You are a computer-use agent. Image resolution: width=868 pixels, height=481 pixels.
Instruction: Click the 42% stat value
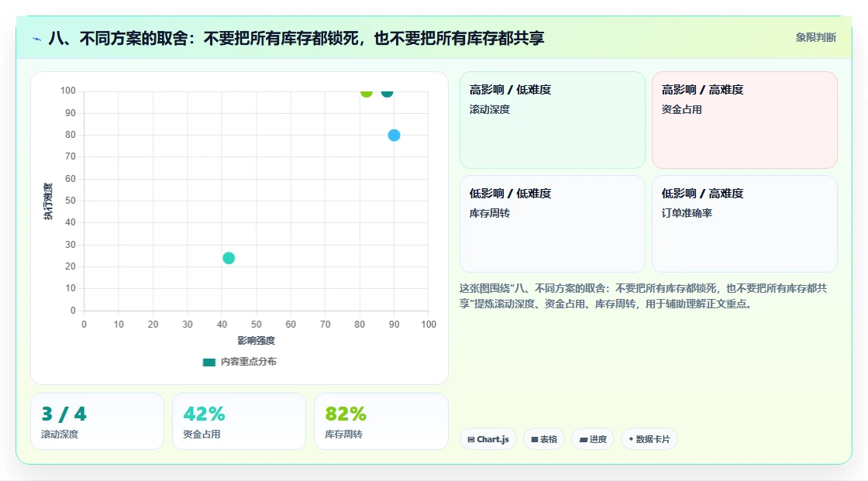[x=205, y=414]
